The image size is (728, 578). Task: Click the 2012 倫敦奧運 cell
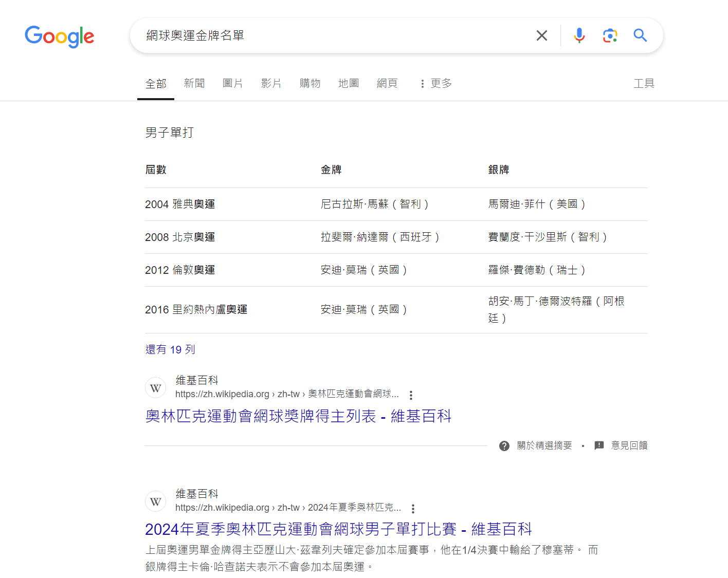pyautogui.click(x=180, y=270)
